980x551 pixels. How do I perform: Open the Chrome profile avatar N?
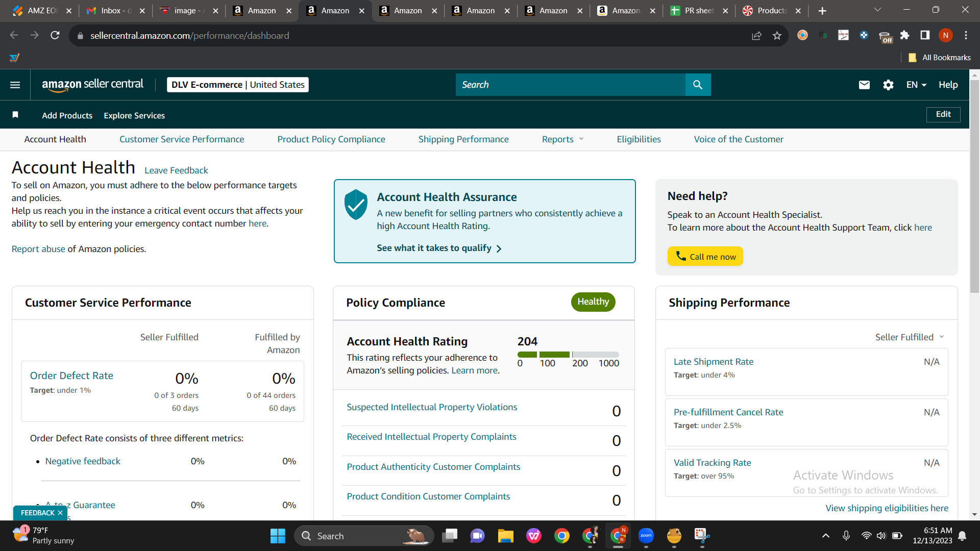point(945,35)
